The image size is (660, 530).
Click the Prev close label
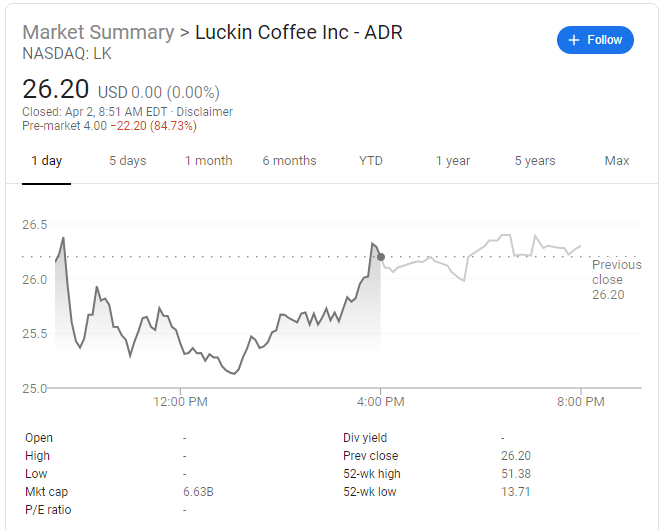(x=370, y=455)
